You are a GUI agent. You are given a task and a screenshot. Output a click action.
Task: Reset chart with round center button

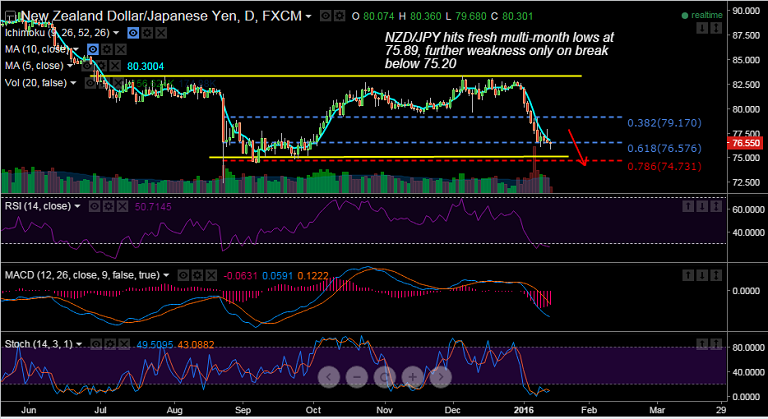(384, 377)
